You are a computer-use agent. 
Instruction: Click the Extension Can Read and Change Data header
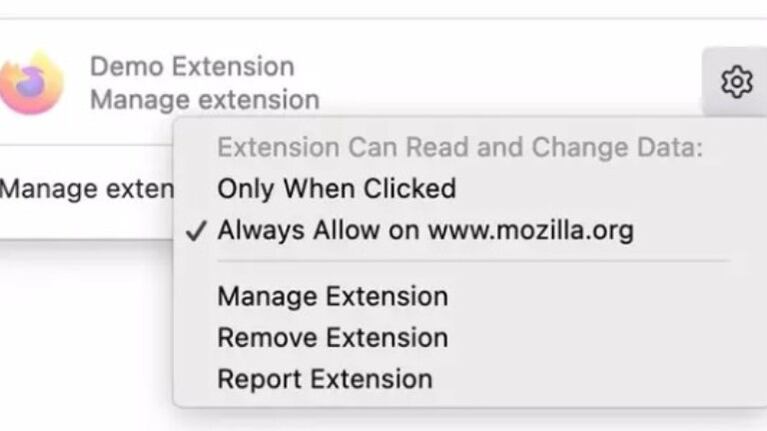point(460,148)
